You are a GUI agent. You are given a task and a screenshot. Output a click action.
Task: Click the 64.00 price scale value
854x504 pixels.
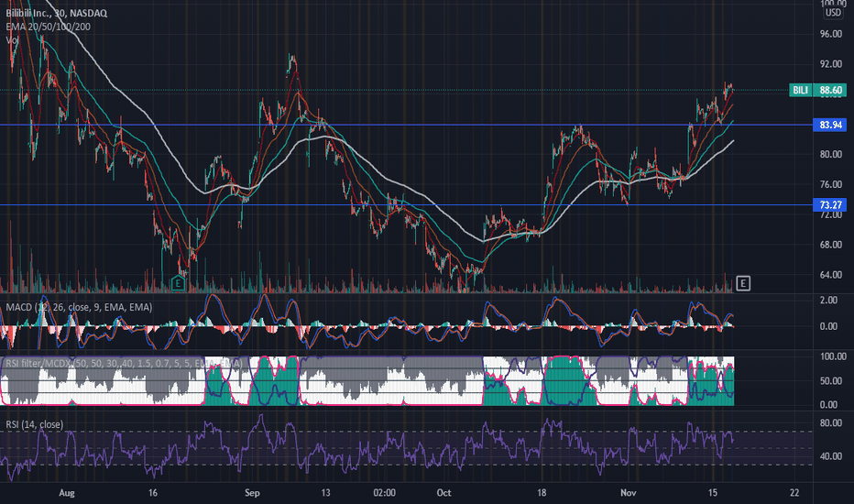pyautogui.click(x=831, y=275)
